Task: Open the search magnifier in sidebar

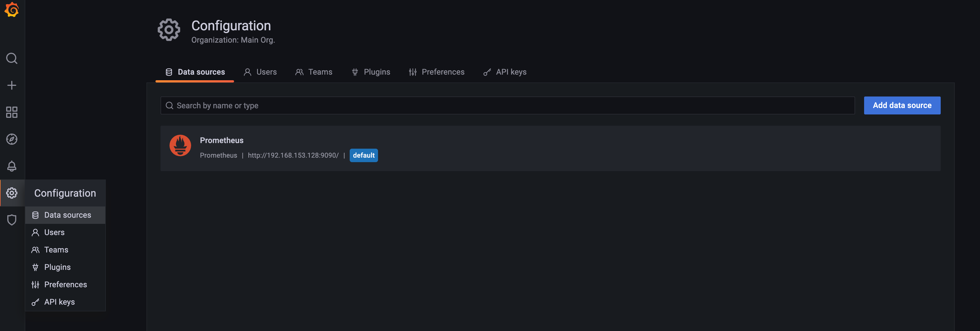Action: 12,58
